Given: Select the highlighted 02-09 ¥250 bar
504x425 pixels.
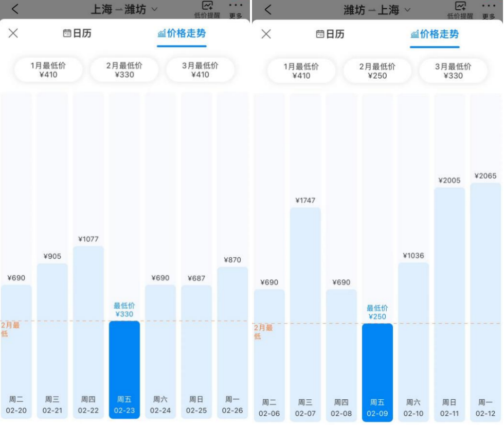Looking at the screenshot, I should point(377,373).
